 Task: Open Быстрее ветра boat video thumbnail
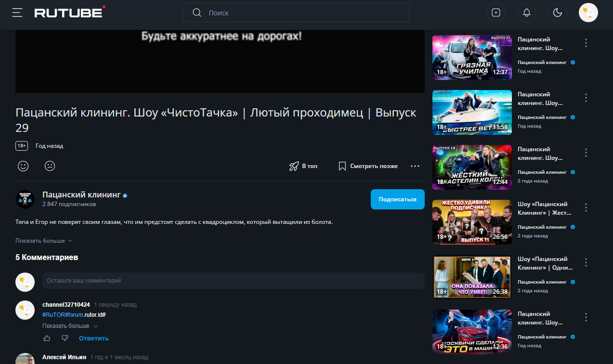[472, 113]
